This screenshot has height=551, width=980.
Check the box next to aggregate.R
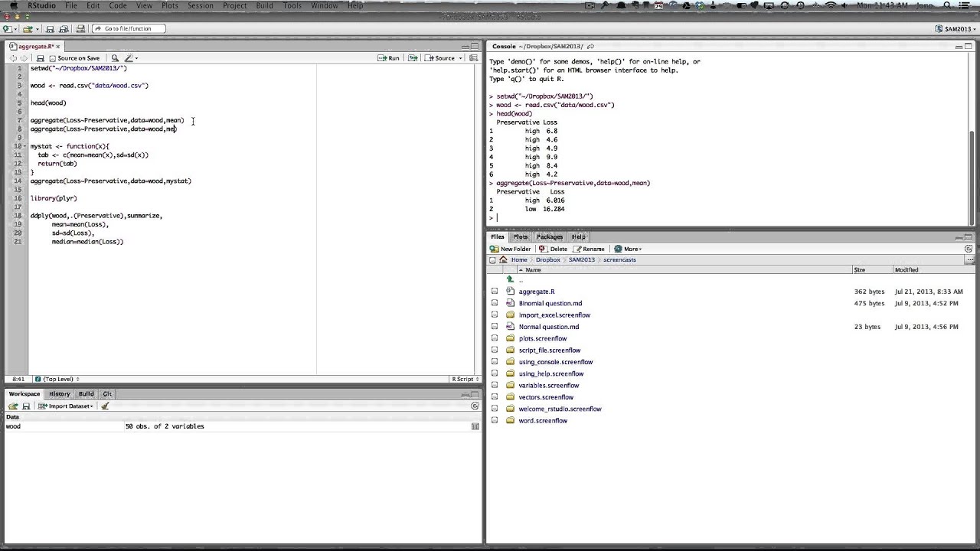click(495, 292)
